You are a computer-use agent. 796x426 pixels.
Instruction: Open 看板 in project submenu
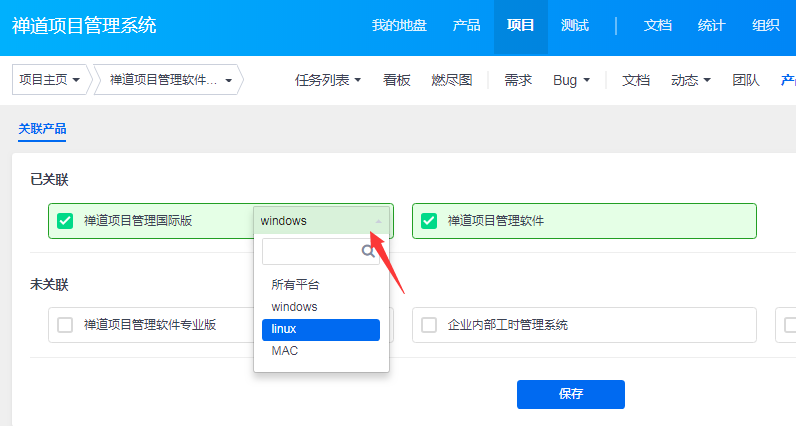click(x=396, y=80)
